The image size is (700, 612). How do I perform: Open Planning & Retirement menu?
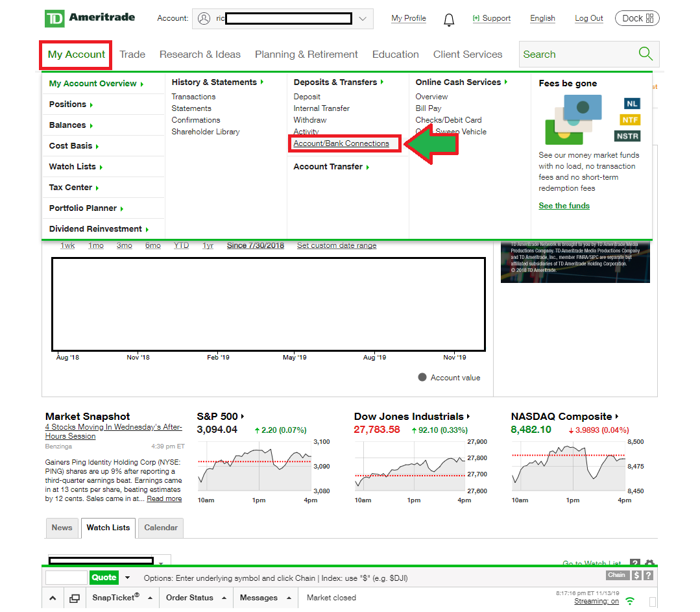point(306,55)
